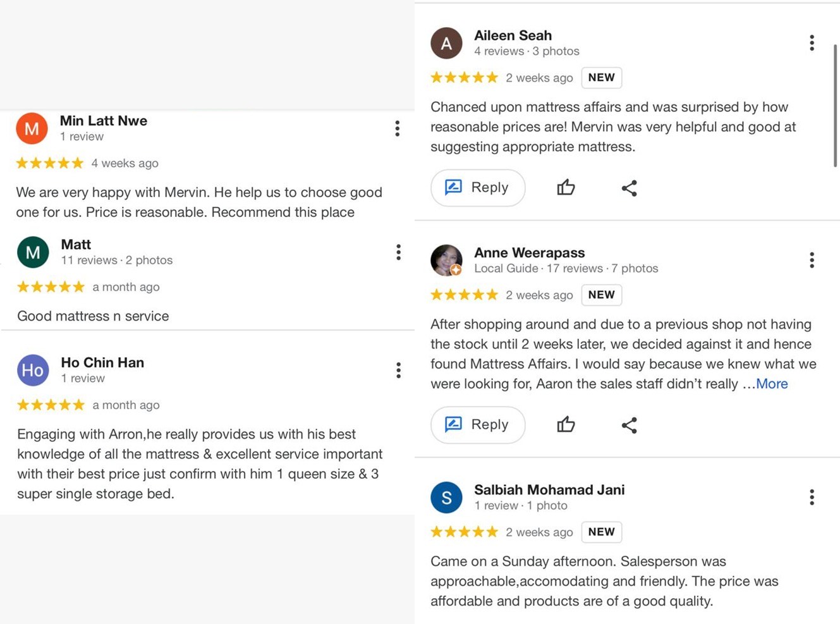Open Anne Weerapass profile photo
The height and width of the screenshot is (624, 840).
coord(446,260)
